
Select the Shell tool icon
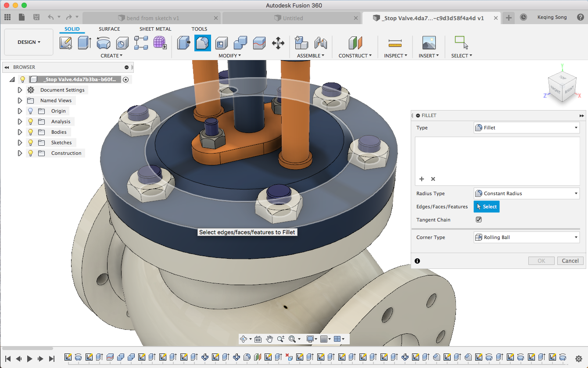[x=222, y=43]
